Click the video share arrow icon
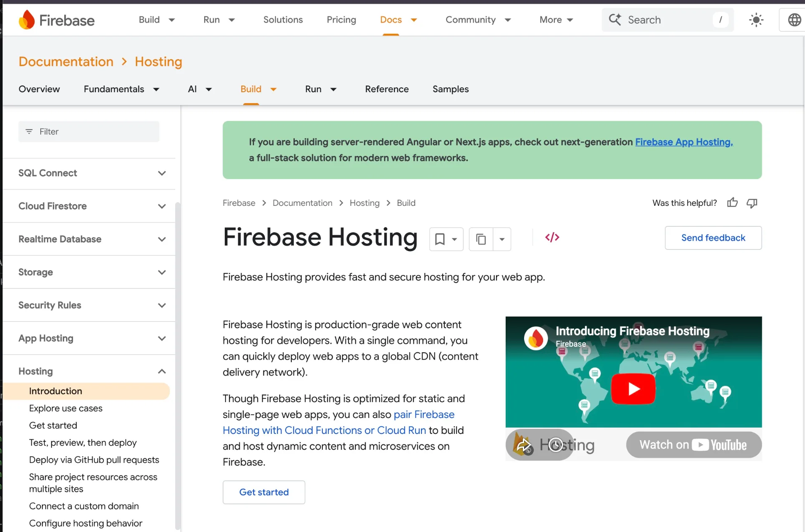The height and width of the screenshot is (532, 805). pyautogui.click(x=524, y=445)
